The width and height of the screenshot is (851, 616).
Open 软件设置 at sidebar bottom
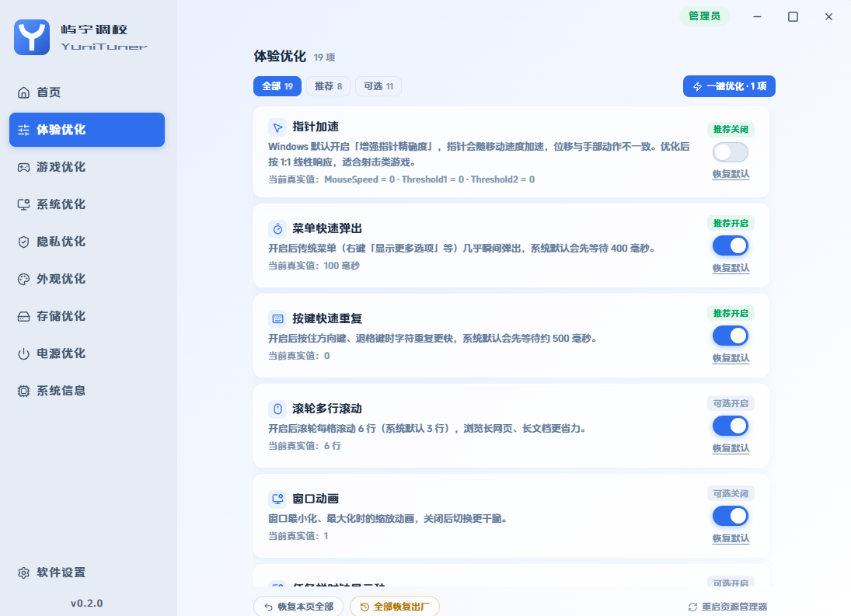87,572
